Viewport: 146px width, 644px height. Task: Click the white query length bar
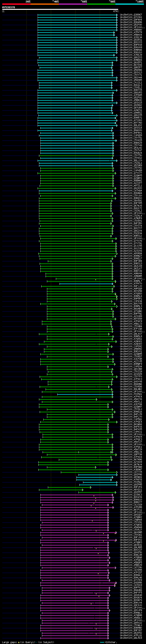pos(60,10)
